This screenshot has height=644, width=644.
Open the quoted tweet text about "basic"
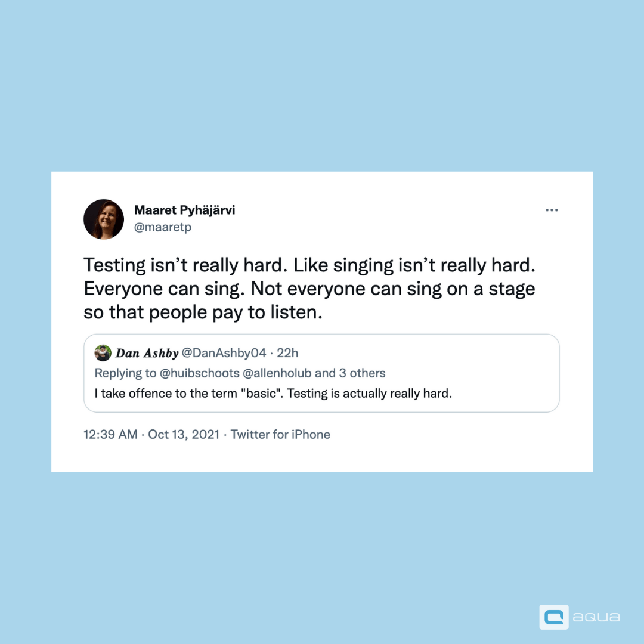pos(273,394)
